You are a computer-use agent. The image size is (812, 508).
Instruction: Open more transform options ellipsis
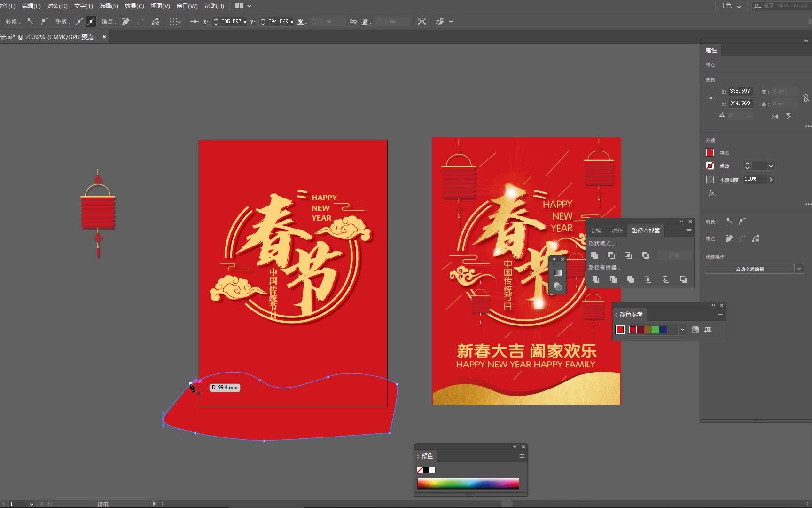808,126
